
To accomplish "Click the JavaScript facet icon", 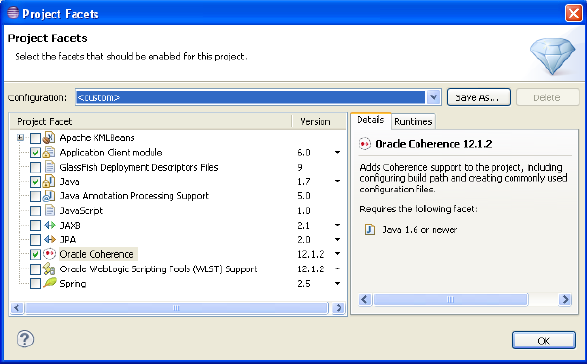I will (x=50, y=210).
